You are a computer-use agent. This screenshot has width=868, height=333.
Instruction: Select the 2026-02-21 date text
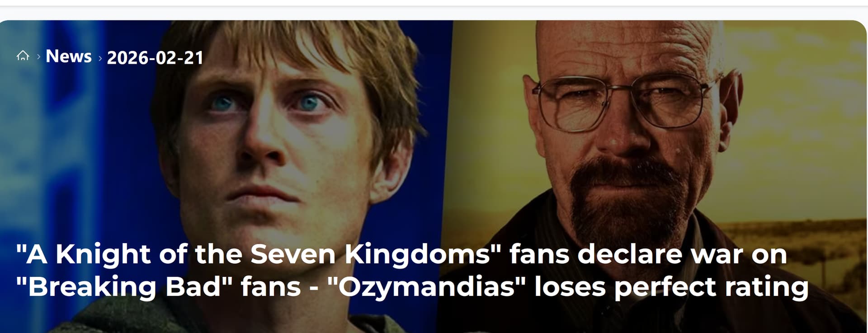coord(155,58)
